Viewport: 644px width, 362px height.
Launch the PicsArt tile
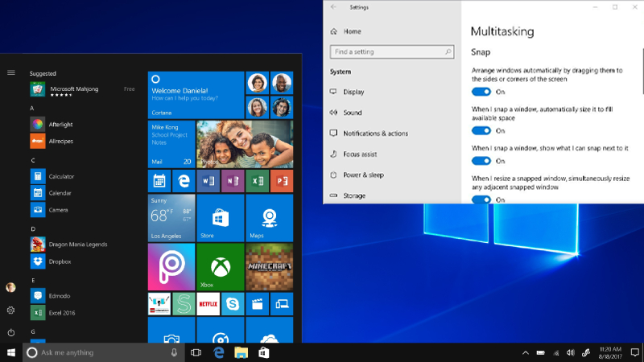click(x=171, y=267)
